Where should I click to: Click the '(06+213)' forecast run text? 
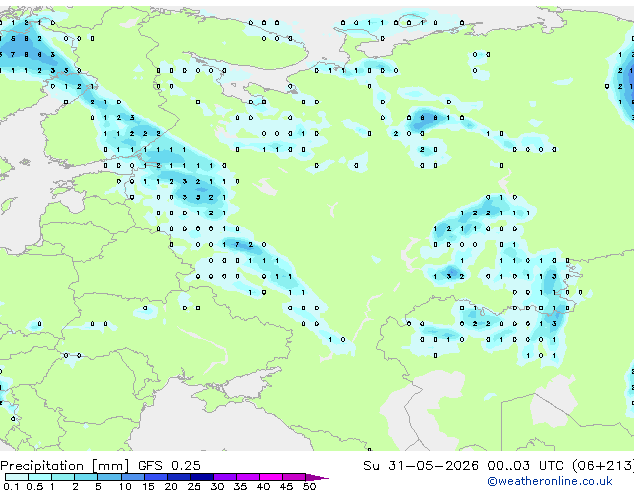(603, 466)
